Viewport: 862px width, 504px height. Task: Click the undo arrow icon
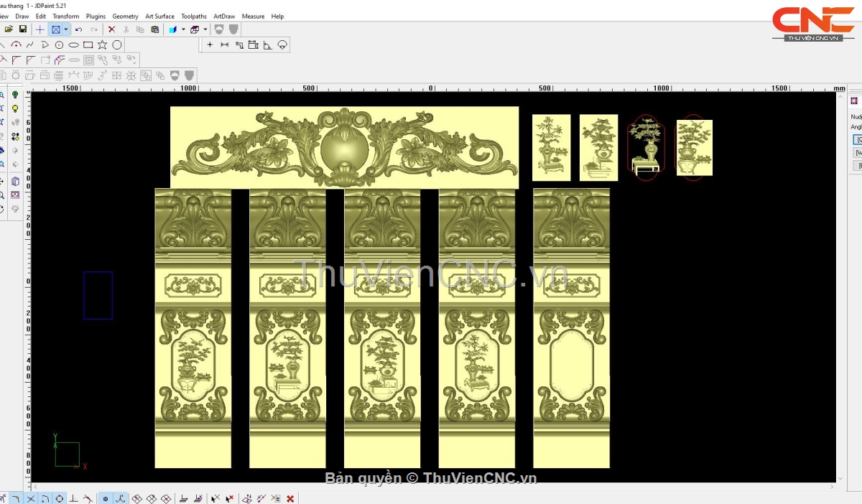click(x=78, y=29)
